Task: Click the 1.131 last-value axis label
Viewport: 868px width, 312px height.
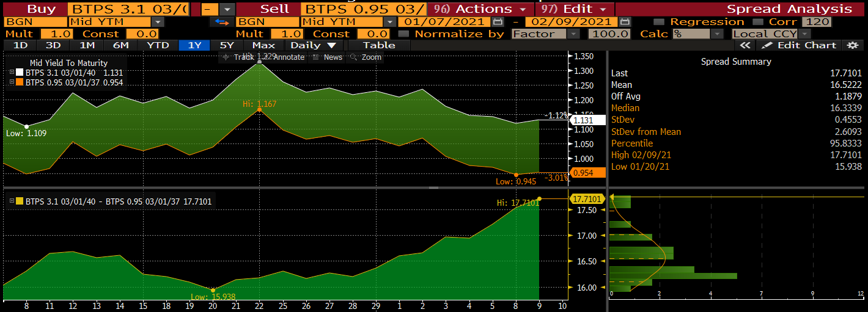Action: click(587, 121)
